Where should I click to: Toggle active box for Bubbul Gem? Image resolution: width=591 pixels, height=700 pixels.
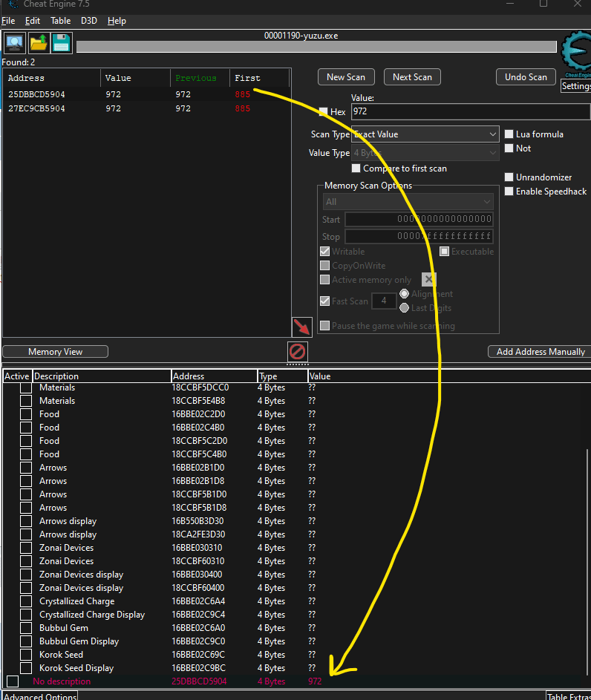click(26, 628)
